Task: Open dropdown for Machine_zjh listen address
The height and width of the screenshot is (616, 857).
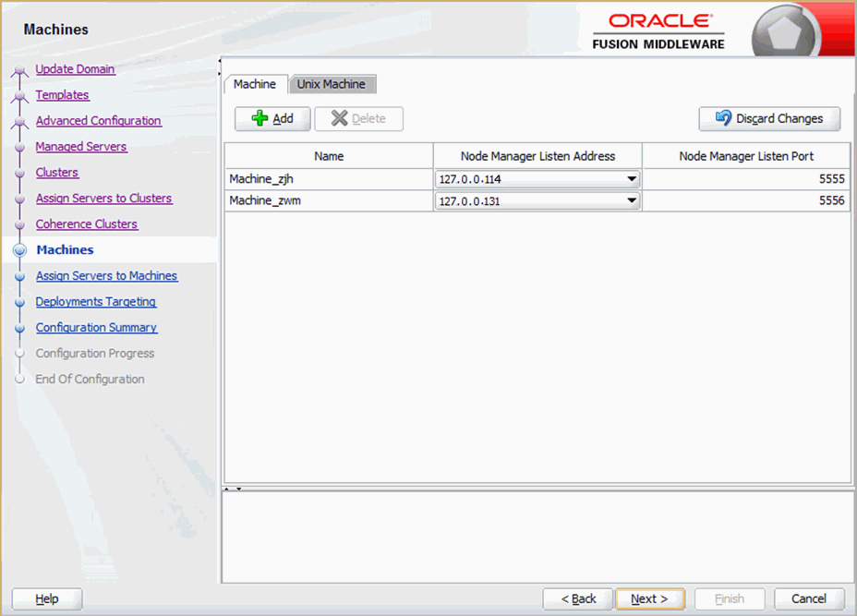Action: pos(632,179)
